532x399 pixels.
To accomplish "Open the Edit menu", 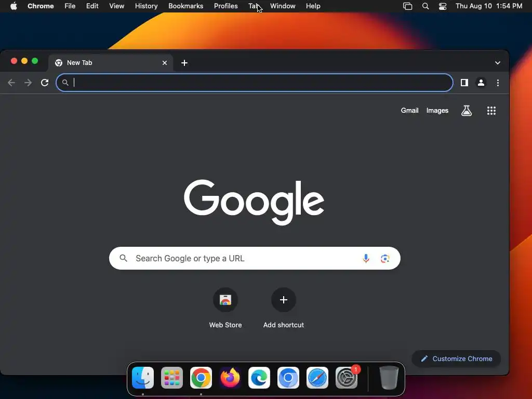I will click(92, 6).
